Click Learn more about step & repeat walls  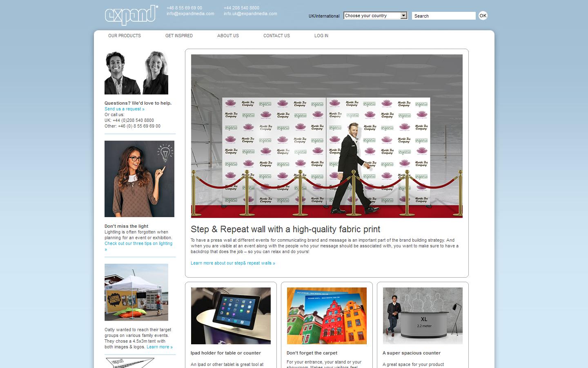pyautogui.click(x=233, y=263)
